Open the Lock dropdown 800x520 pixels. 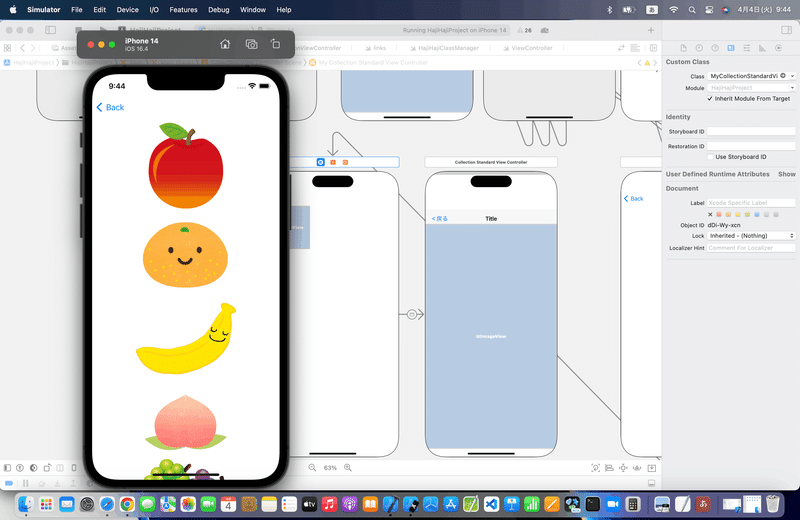(x=751, y=236)
